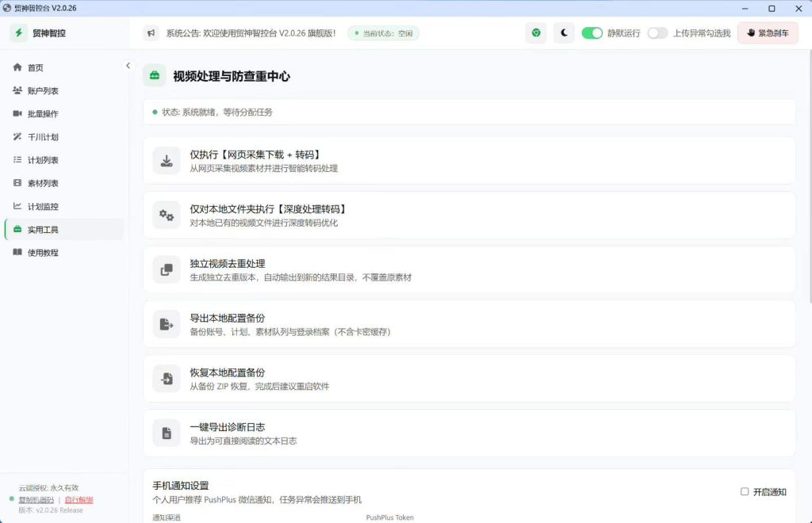812x523 pixels.
Task: Open 批量操作 in the sidebar
Action: (x=64, y=114)
